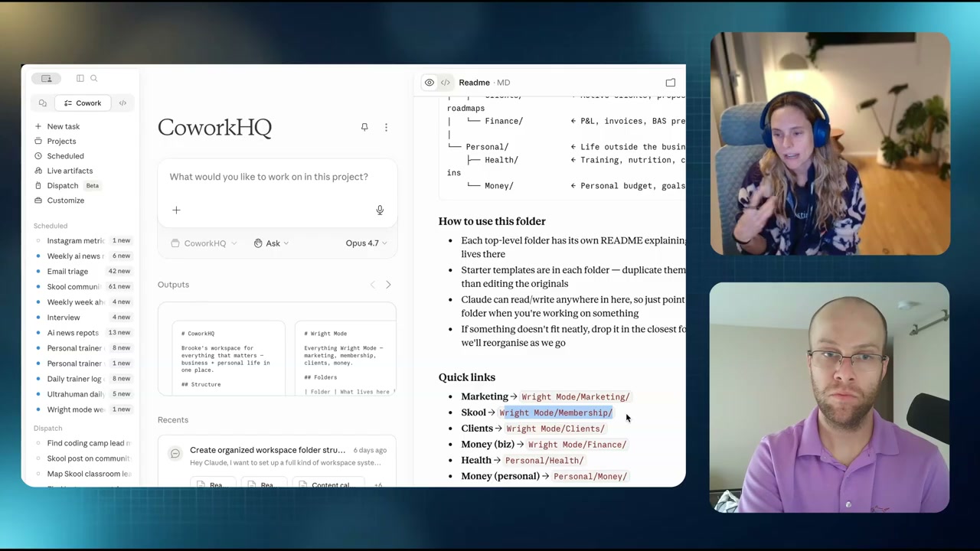Click the 13 new badge on Ai news
Image resolution: width=980 pixels, height=551 pixels.
tap(119, 332)
